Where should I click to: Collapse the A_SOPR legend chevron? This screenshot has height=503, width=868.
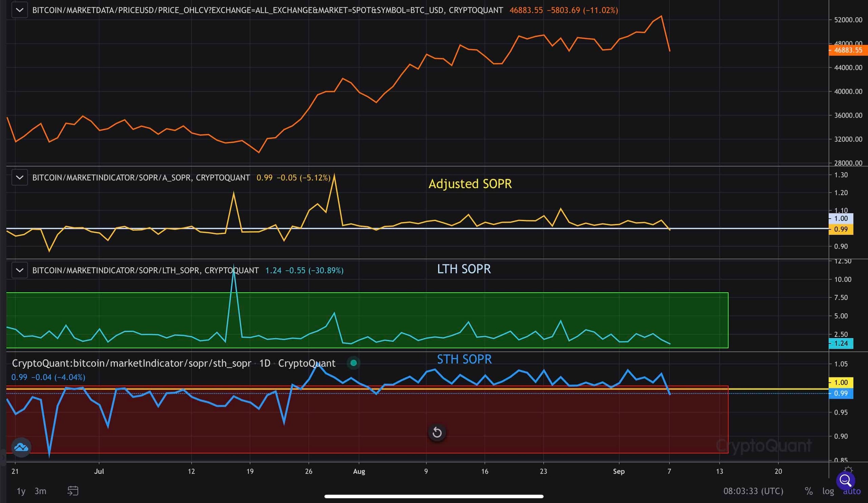[20, 177]
